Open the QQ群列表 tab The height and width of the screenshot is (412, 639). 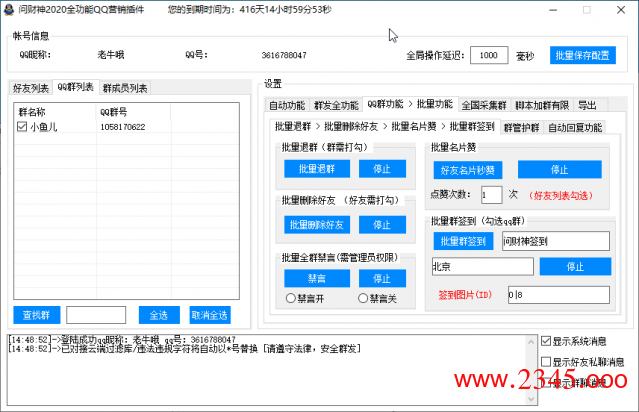click(76, 87)
